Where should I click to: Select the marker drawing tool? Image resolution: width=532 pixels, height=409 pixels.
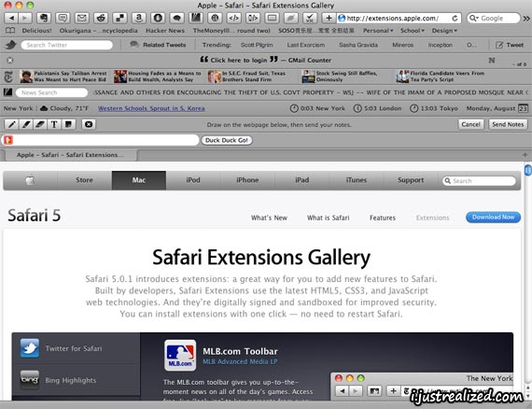click(26, 124)
